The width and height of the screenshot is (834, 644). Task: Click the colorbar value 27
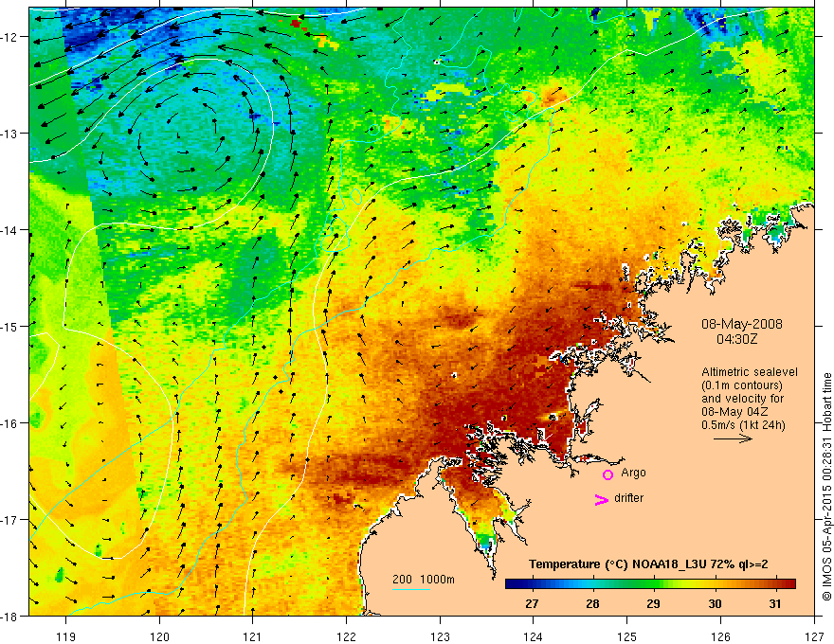[x=532, y=603]
